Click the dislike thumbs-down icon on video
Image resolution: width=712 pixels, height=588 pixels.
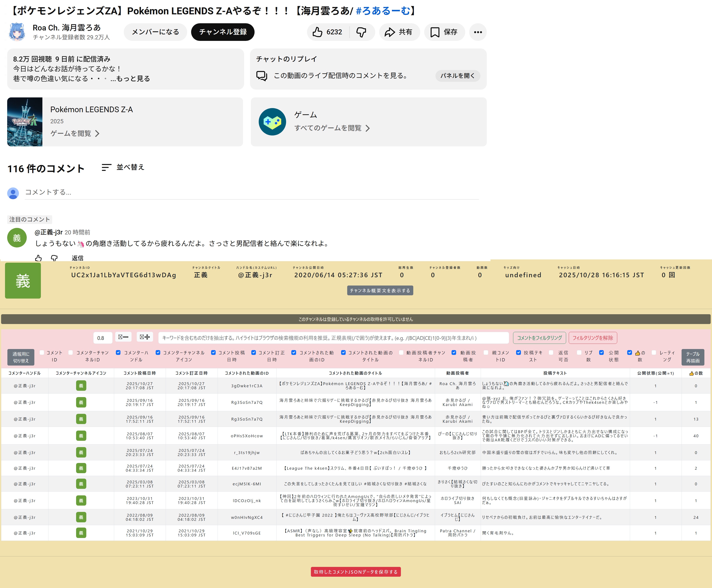pos(361,32)
